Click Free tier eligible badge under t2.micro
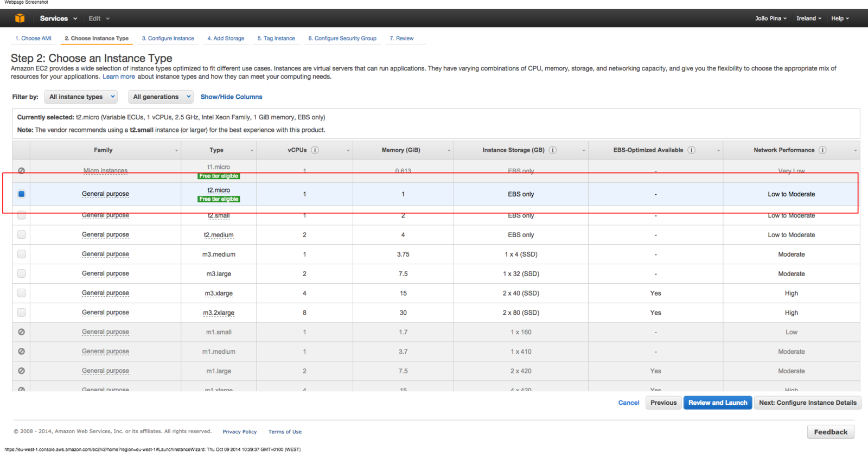Viewport: 868px width, 452px height. (219, 199)
